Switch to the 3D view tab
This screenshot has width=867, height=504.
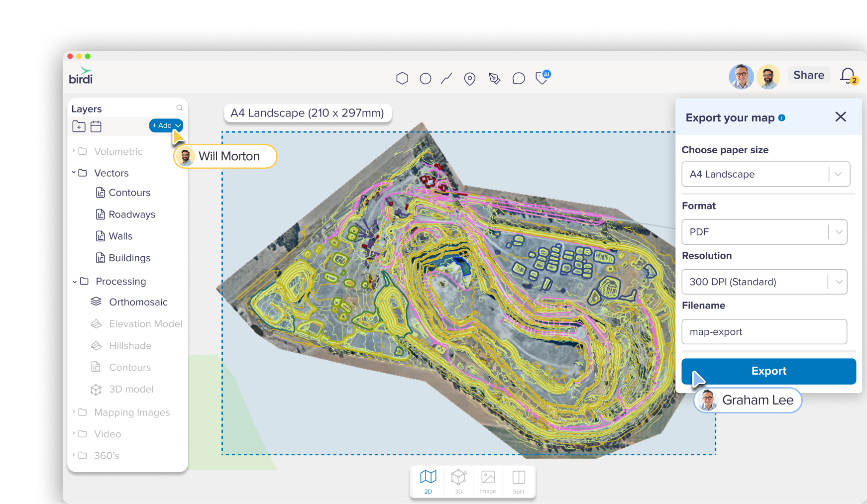coord(458,481)
